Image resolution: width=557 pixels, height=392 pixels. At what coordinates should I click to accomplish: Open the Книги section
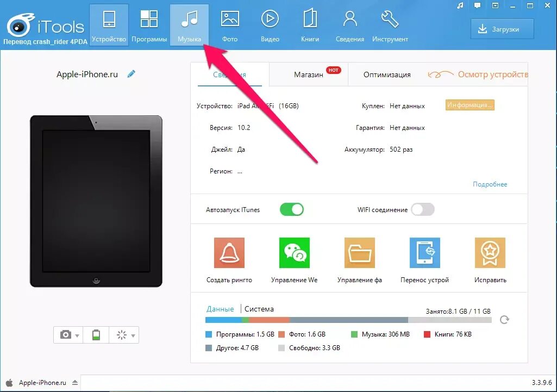tap(310, 25)
